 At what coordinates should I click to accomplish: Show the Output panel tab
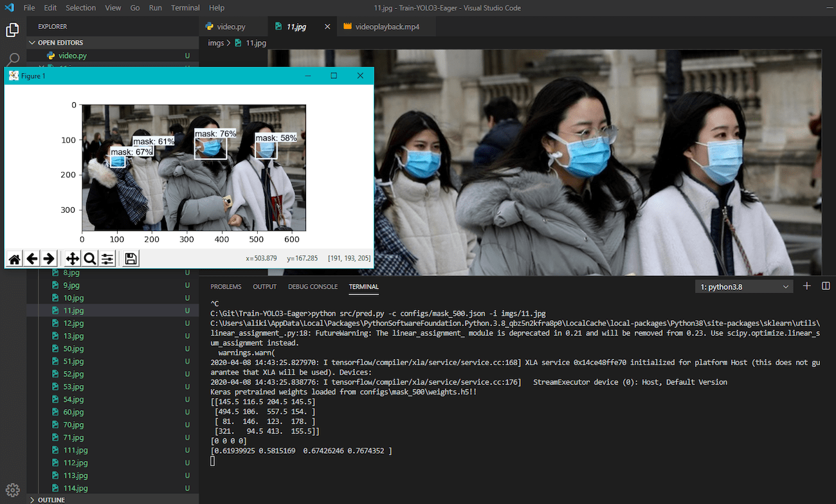click(264, 287)
